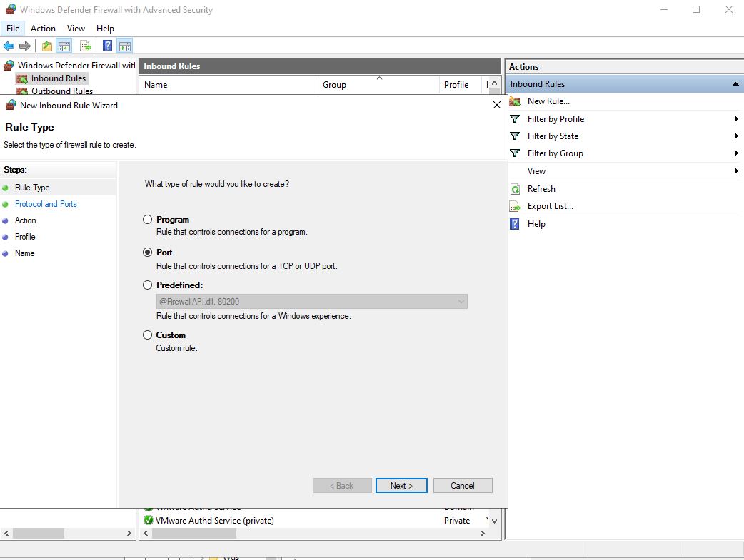Click the New Rule icon in Actions pane
This screenshot has height=560, width=744.
(515, 101)
